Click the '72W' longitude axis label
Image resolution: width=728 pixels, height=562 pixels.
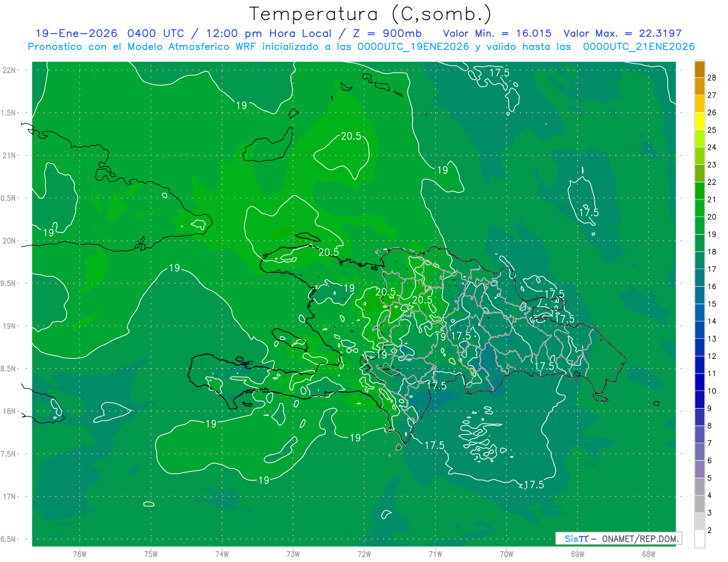364,554
